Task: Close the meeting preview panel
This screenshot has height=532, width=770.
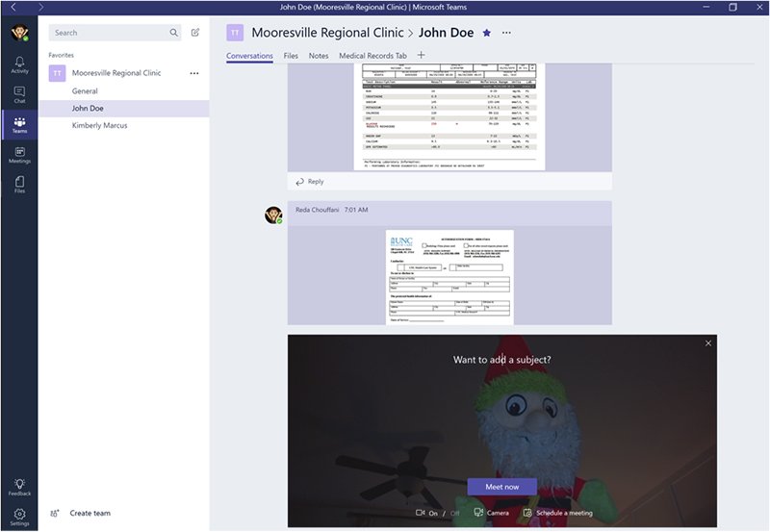Action: (x=708, y=343)
